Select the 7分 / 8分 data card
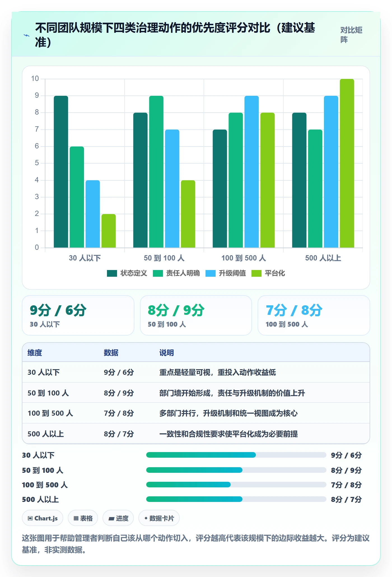 tap(314, 315)
